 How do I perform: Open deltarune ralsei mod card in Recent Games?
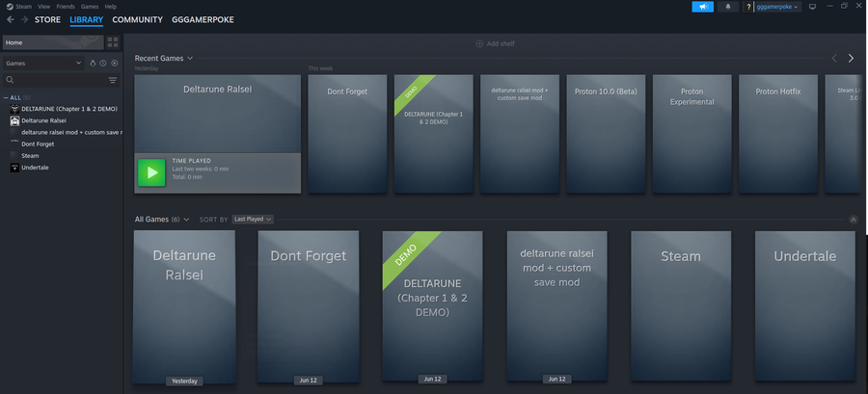[520, 134]
